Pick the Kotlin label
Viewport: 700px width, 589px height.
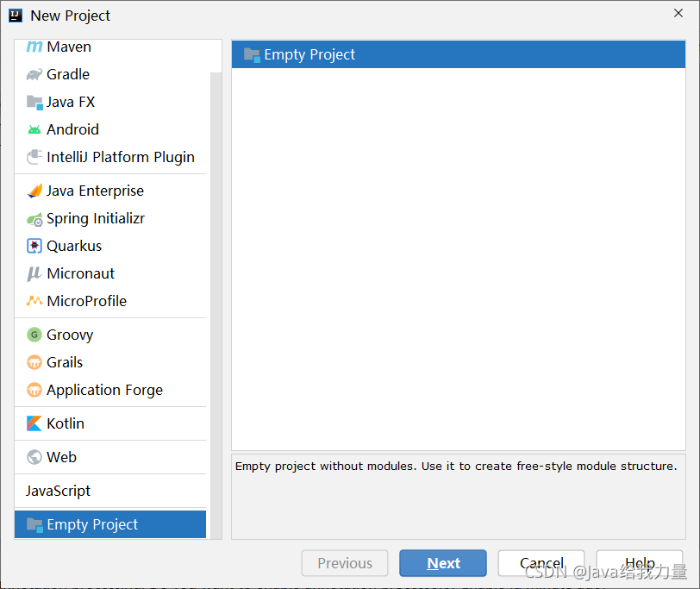pos(66,423)
